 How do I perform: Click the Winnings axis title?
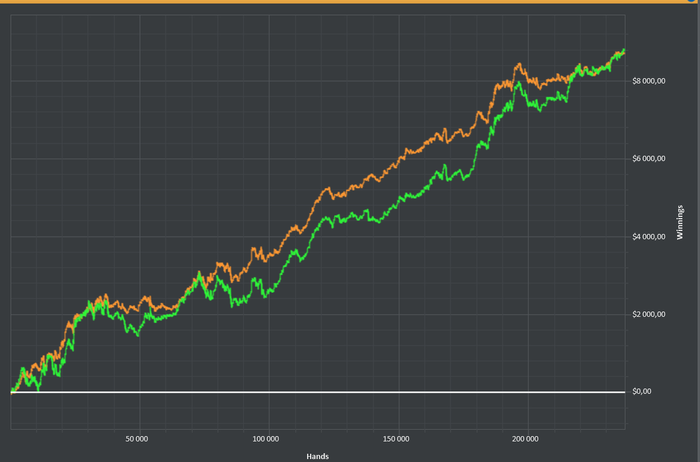(x=680, y=222)
